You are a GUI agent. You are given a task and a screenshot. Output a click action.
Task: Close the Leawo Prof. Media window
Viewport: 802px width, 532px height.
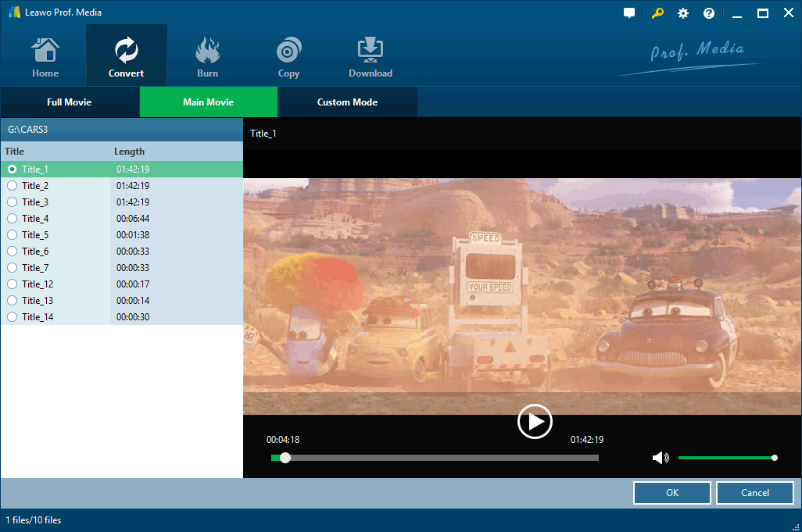tap(788, 12)
